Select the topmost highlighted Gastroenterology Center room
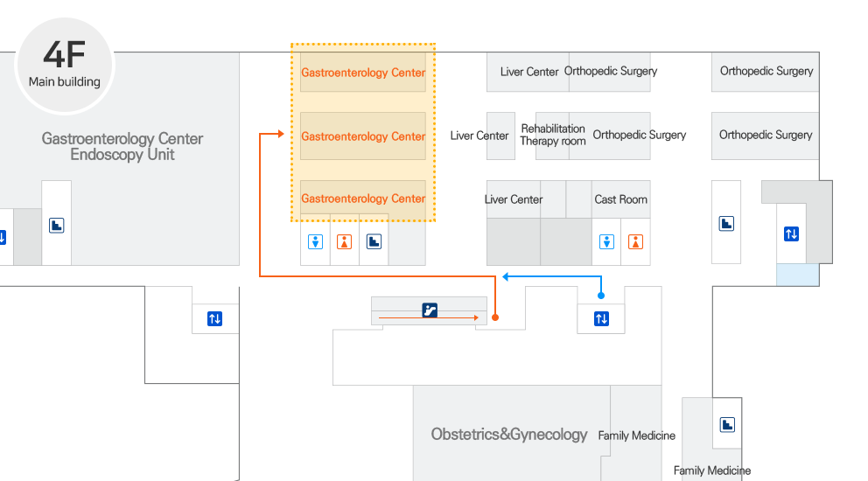Viewport: 868px width, 481px height. pos(363,73)
